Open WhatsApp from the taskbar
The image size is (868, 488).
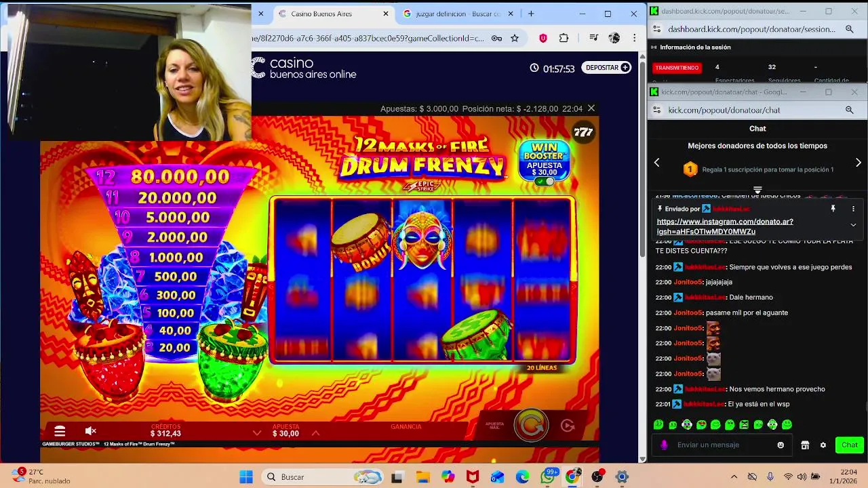(x=548, y=476)
